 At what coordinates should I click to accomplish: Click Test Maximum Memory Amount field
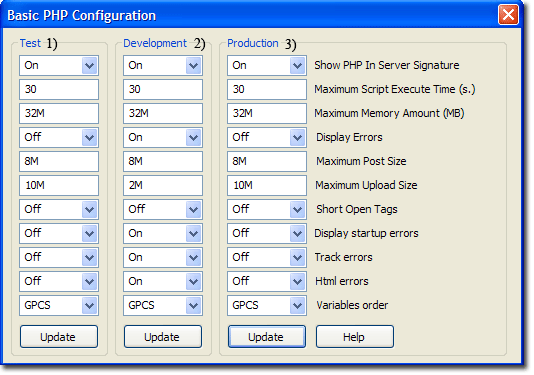coord(59,113)
